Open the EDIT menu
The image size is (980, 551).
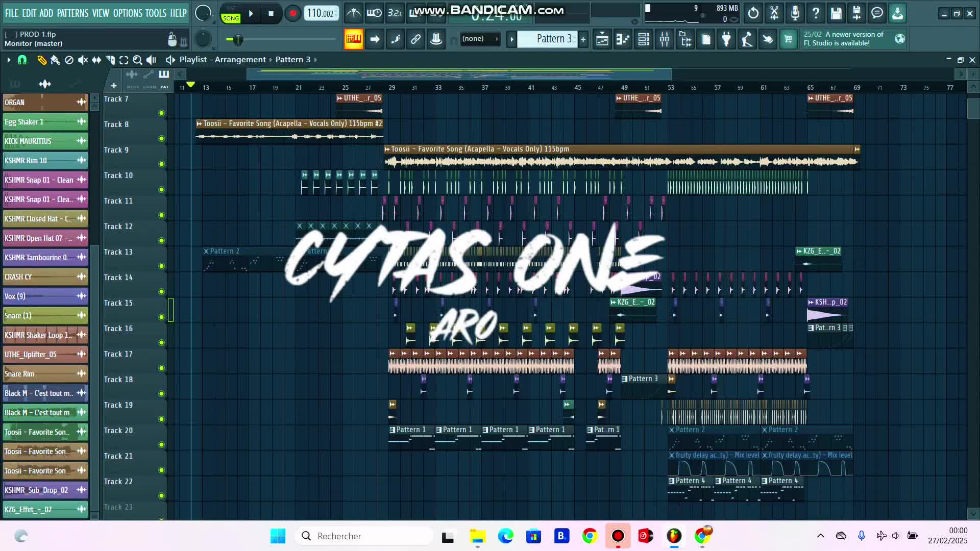pyautogui.click(x=29, y=13)
